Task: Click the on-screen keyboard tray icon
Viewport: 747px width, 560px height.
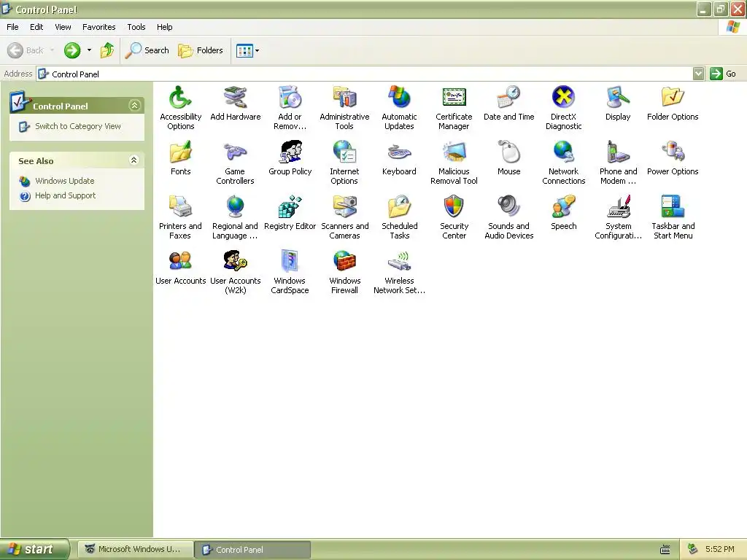Action: [x=665, y=550]
